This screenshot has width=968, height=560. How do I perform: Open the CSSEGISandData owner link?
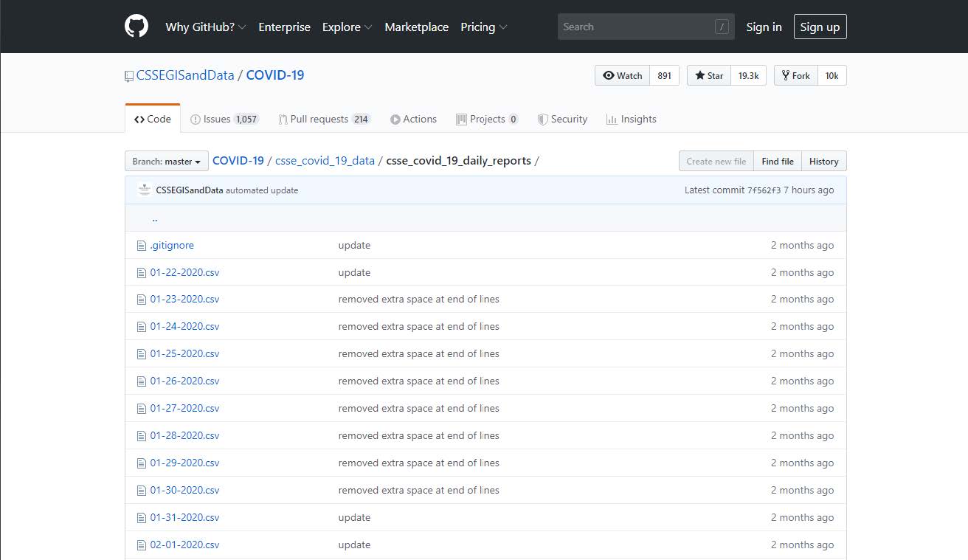coord(185,75)
